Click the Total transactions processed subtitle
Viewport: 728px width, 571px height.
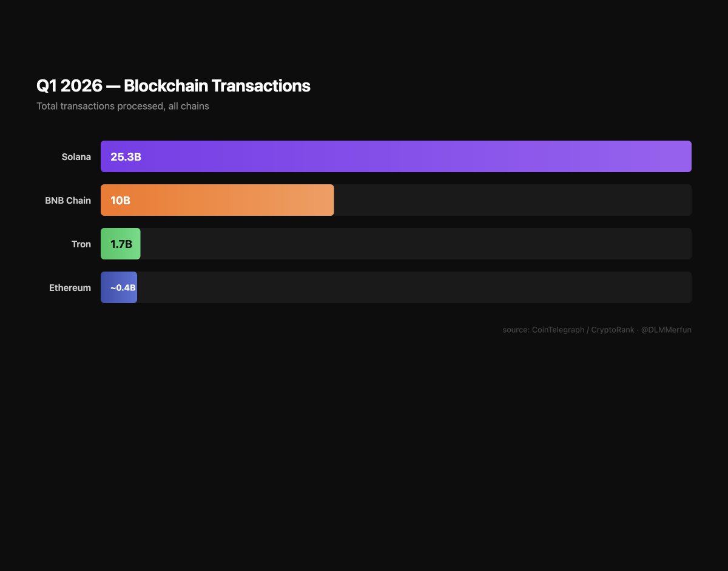point(123,106)
